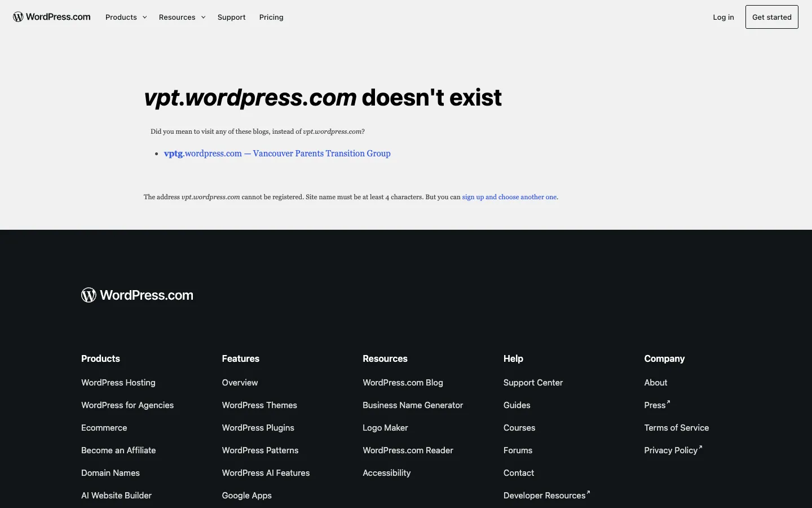Viewport: 812px width, 508px height.
Task: Go to Ecommerce in the footer
Action: coord(104,428)
